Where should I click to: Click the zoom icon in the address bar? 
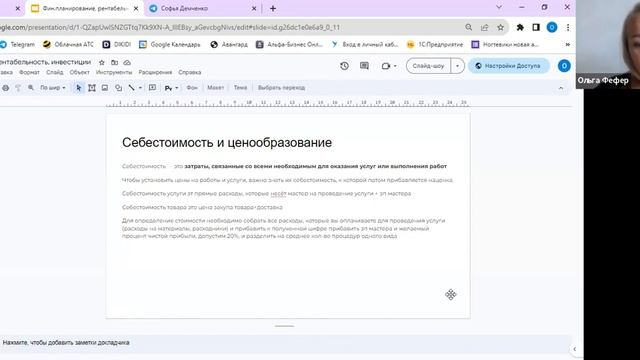(469, 27)
